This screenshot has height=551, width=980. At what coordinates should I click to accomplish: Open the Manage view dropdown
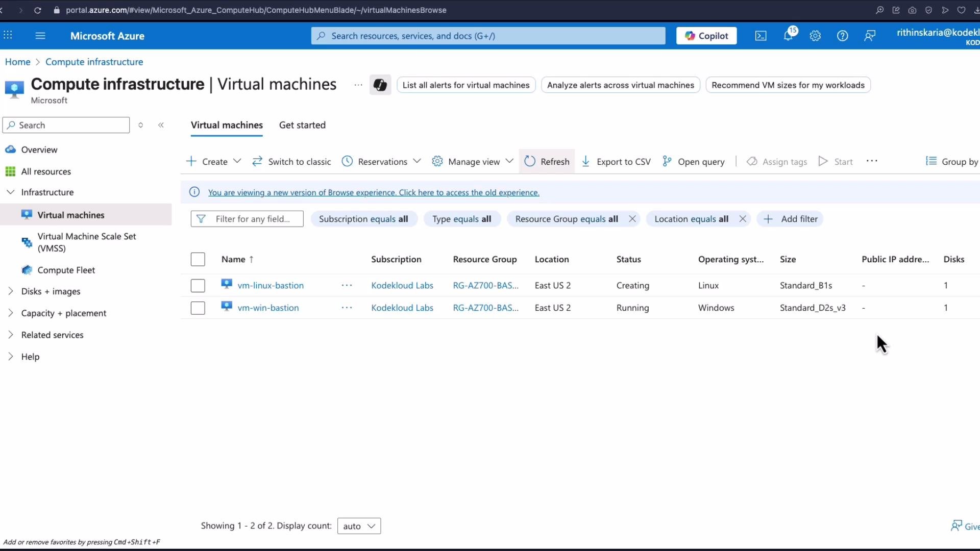click(473, 161)
